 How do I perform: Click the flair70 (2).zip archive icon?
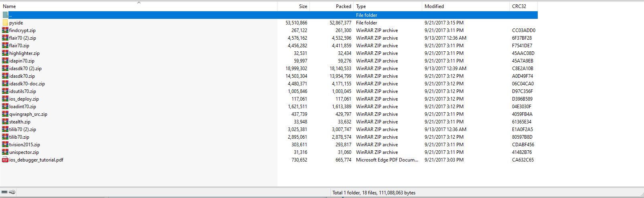click(x=5, y=38)
